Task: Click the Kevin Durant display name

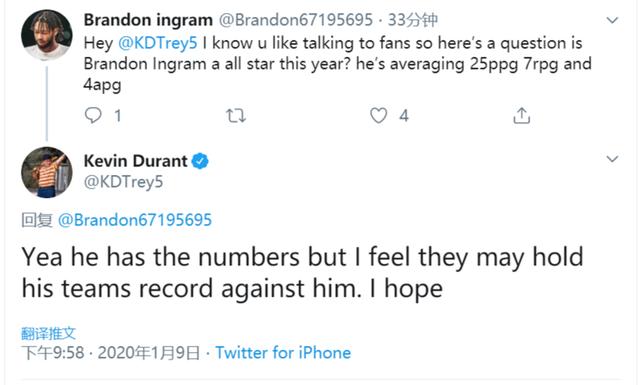Action: 136,161
